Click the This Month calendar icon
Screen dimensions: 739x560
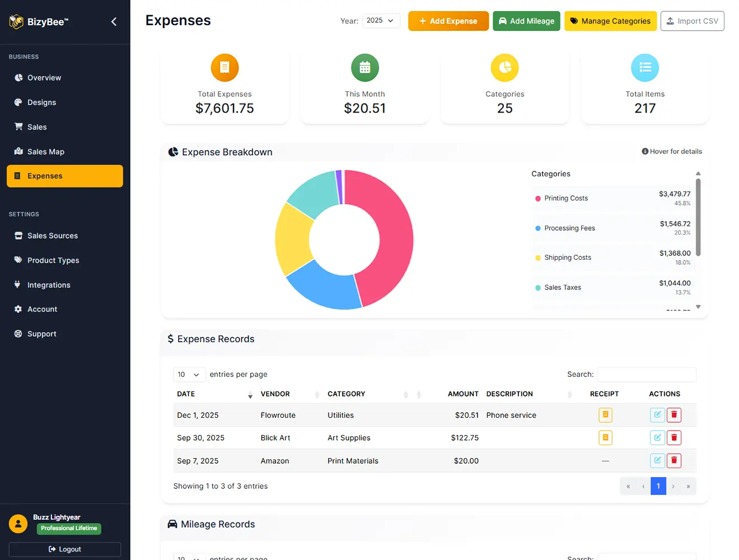(x=364, y=67)
